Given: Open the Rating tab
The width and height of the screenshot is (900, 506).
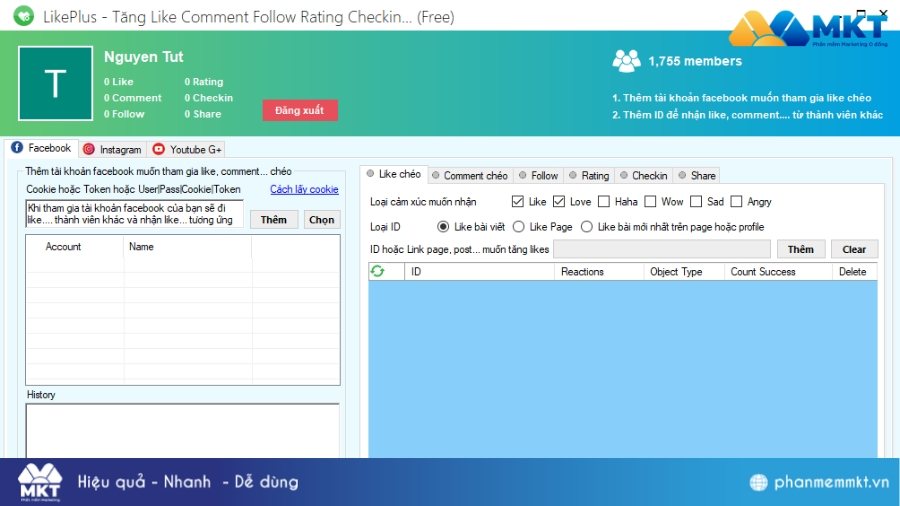Looking at the screenshot, I should pos(589,176).
